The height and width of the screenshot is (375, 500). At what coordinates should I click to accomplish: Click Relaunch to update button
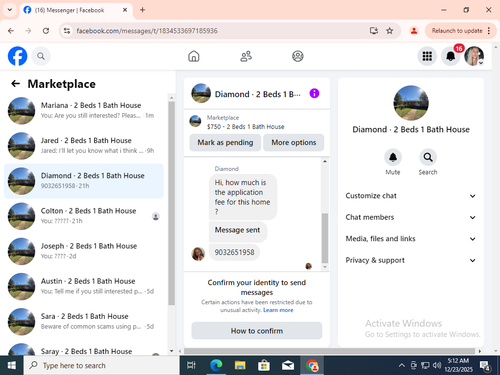coord(457,31)
